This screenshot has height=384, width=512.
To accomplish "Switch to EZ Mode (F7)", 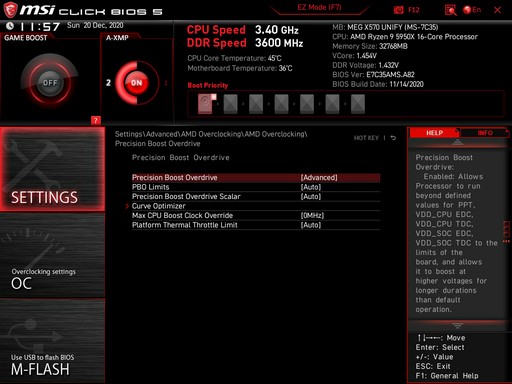I will pos(319,7).
